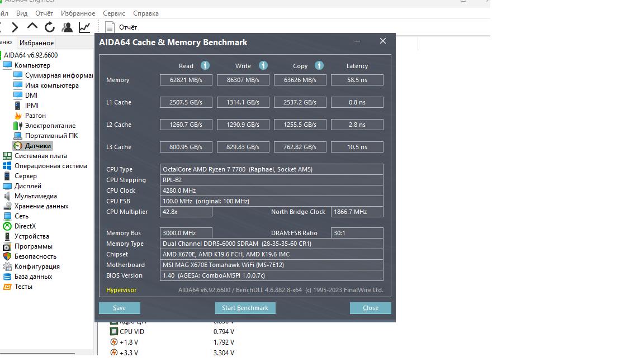This screenshot has height=362, width=644.
Task: Click the База данных icon
Action: (7, 277)
